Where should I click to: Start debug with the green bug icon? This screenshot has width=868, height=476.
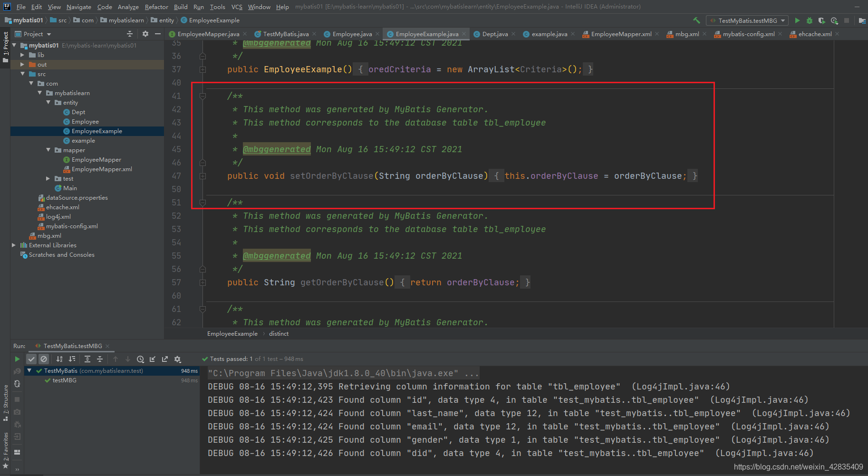pos(810,20)
